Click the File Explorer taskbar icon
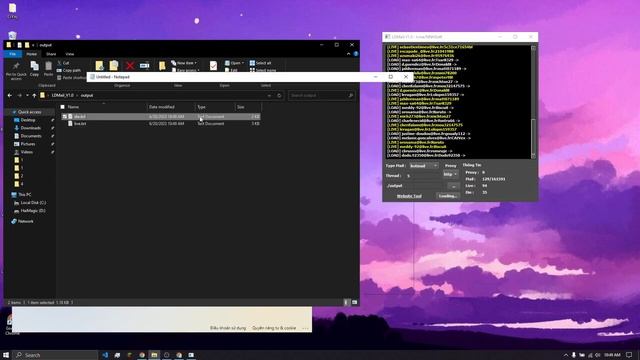This screenshot has width=640, height=360. (x=154, y=355)
